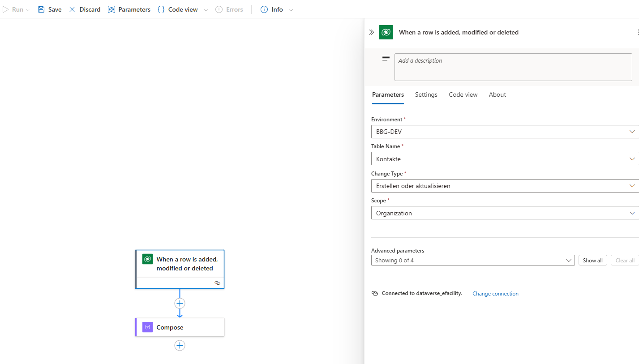Click the connection icon on trigger card
The width and height of the screenshot is (639, 364).
[x=217, y=283]
